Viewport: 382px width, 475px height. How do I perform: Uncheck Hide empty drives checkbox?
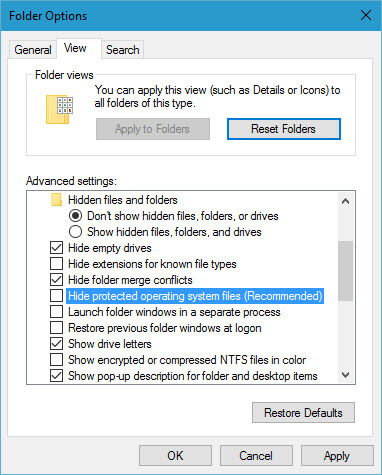click(x=56, y=248)
